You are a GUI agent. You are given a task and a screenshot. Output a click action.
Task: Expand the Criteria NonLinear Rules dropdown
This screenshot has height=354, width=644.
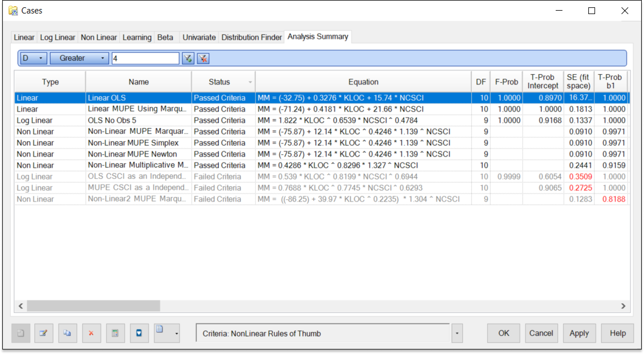[x=457, y=333]
